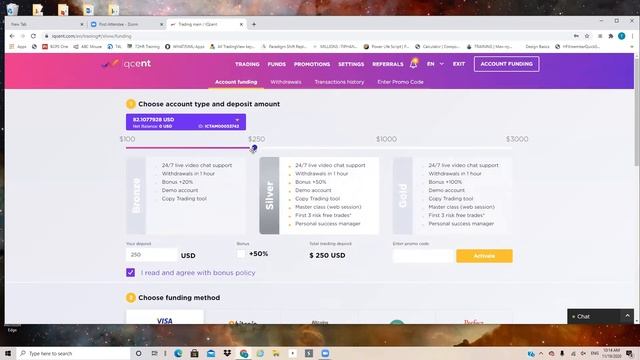Image resolution: width=640 pixels, height=360 pixels.
Task: Show hidden system tray icons
Action: coord(541,353)
